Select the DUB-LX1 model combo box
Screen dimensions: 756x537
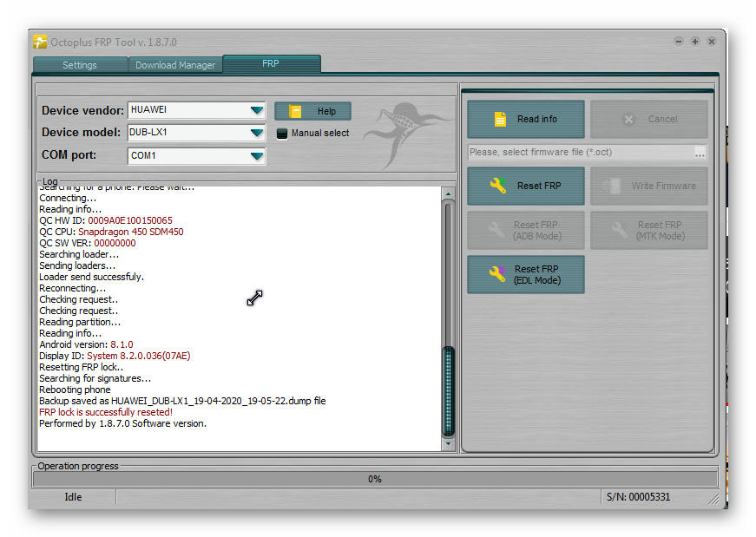[196, 133]
